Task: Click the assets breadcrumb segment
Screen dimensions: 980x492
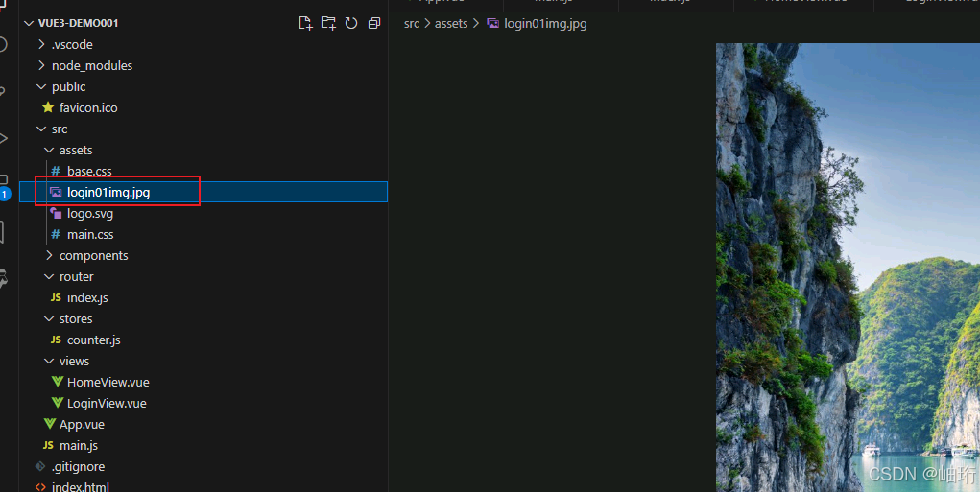Action: (451, 24)
